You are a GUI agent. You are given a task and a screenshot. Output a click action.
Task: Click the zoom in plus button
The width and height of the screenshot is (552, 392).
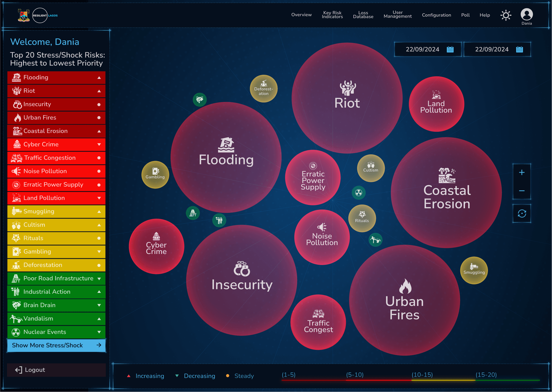click(522, 172)
